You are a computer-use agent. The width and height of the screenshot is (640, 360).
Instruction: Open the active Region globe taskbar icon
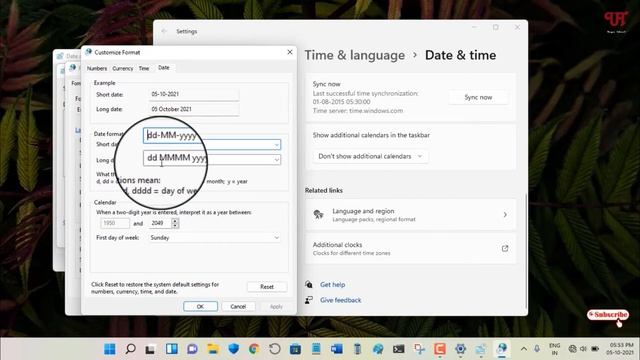(x=502, y=349)
